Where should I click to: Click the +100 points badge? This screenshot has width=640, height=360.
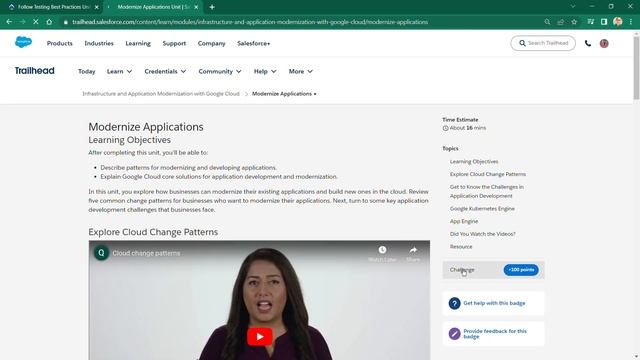point(521,270)
